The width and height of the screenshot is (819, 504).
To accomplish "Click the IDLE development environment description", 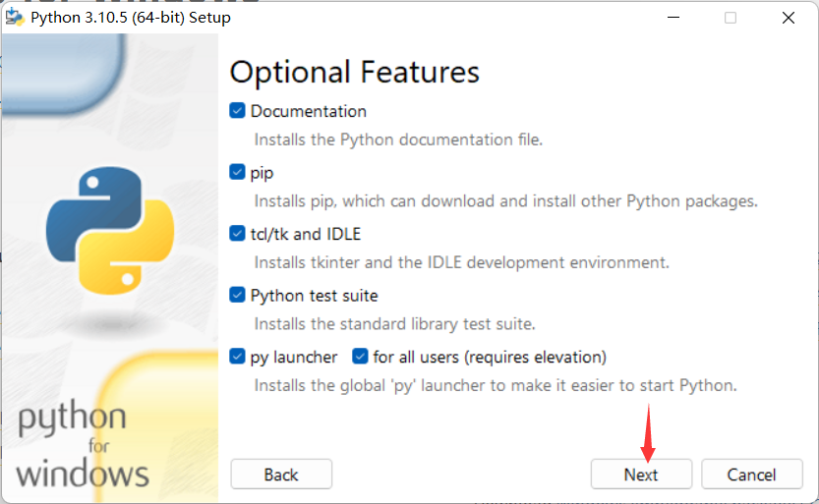I will [461, 262].
